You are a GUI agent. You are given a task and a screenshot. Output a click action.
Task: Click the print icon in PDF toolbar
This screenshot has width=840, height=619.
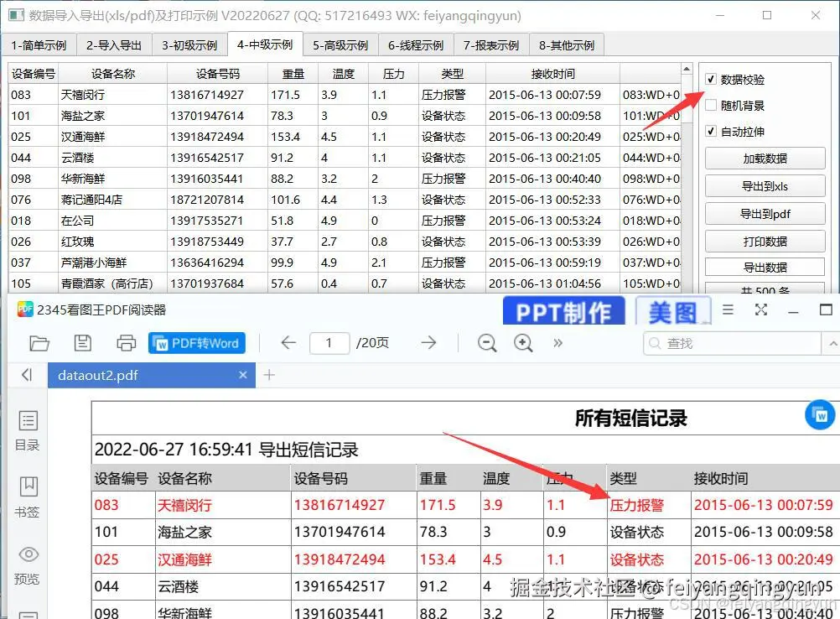click(125, 342)
